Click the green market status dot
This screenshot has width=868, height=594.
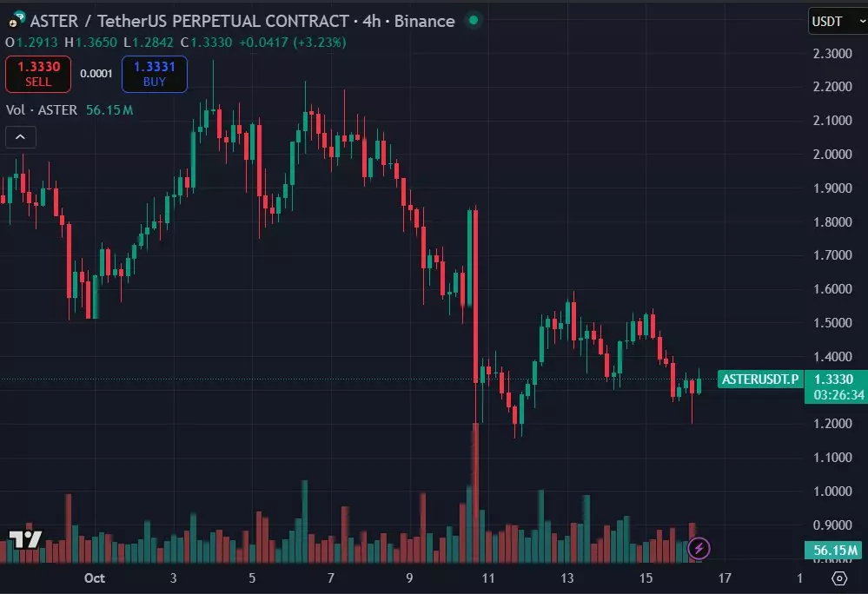click(473, 20)
